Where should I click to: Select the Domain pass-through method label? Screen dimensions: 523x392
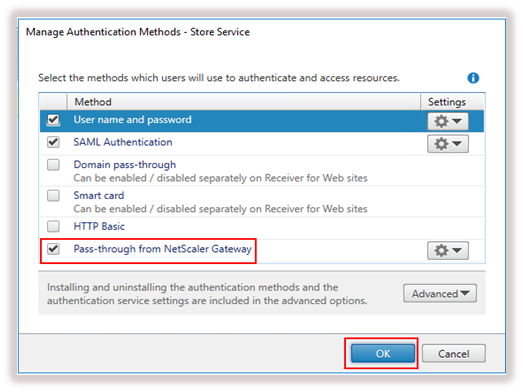pyautogui.click(x=125, y=164)
